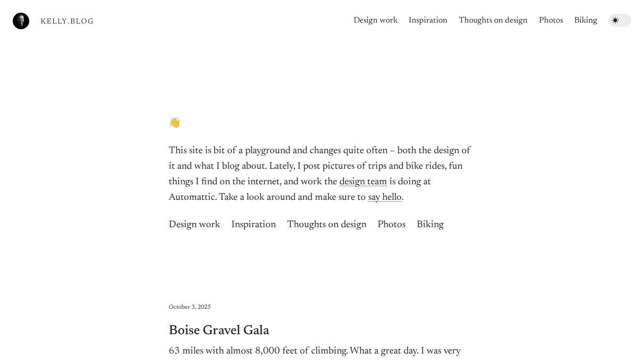Select Thoughts on design below the intro paragraph
Image resolution: width=644 pixels, height=362 pixels.
point(326,225)
